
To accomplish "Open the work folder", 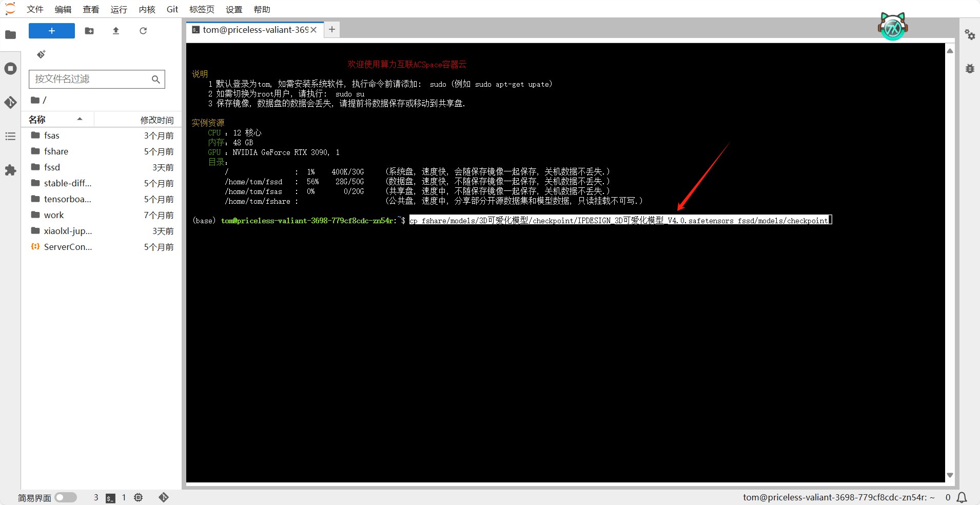I will [102, 215].
